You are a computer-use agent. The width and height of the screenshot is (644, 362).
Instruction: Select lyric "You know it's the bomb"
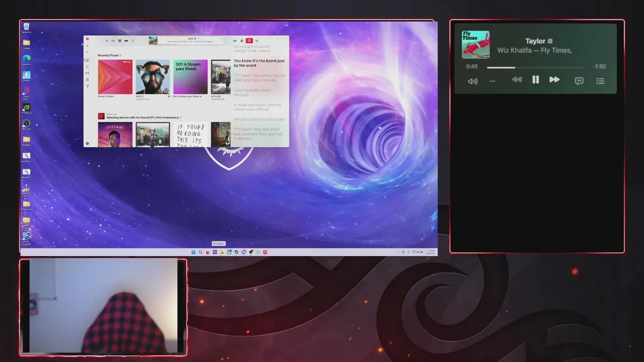(x=259, y=63)
